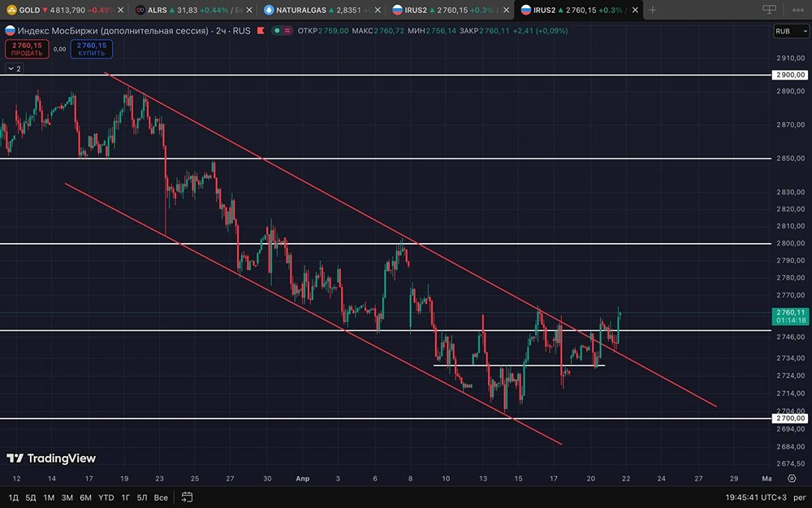Click the red flag icon beside RUS
The height and width of the screenshot is (508, 812).
coord(261,31)
